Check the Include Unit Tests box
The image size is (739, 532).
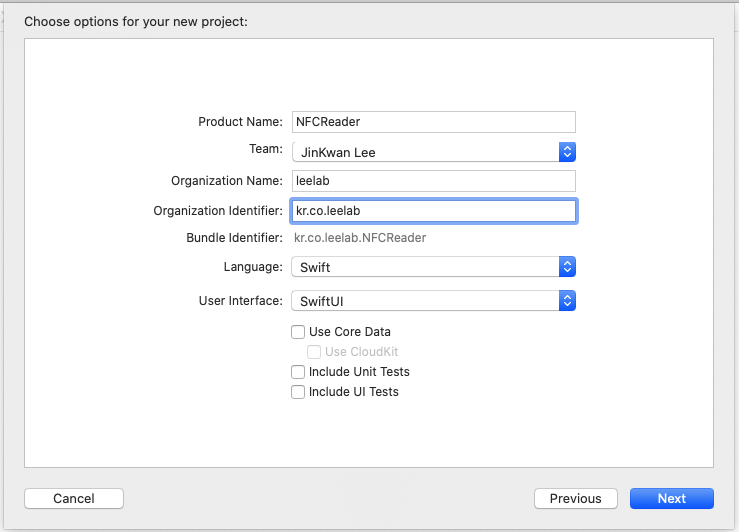[298, 372]
